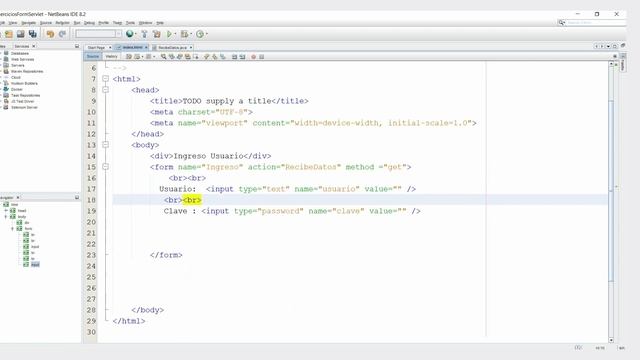Viewport: 640px width, 360px height.
Task: Close the Services panel tab
Action: click(x=34, y=47)
